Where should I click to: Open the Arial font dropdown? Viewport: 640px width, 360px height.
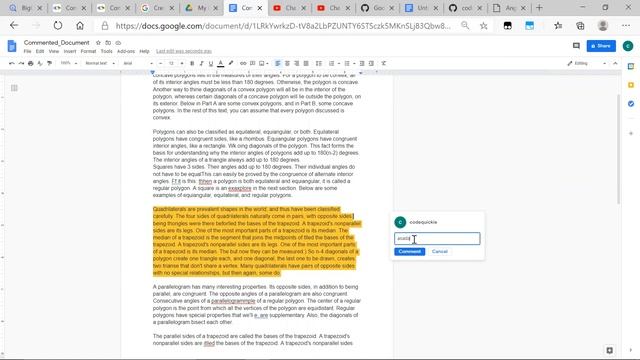(138, 63)
